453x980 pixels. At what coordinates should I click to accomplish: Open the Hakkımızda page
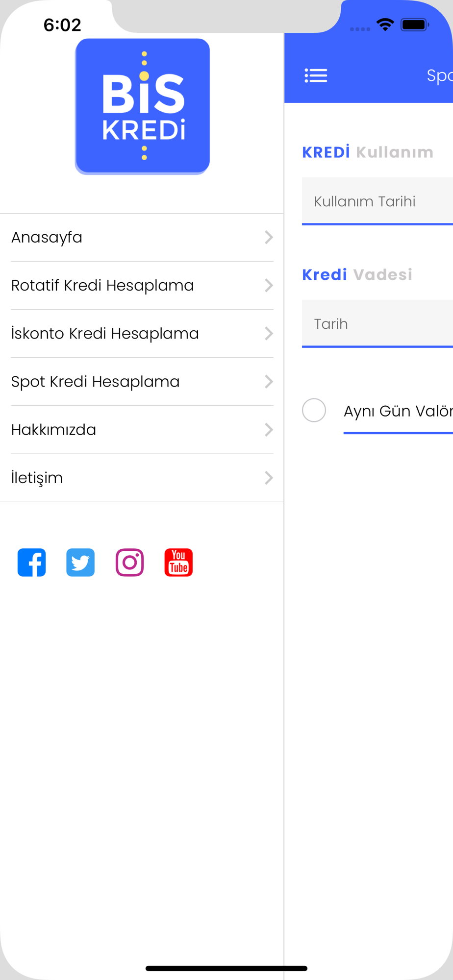pos(142,430)
